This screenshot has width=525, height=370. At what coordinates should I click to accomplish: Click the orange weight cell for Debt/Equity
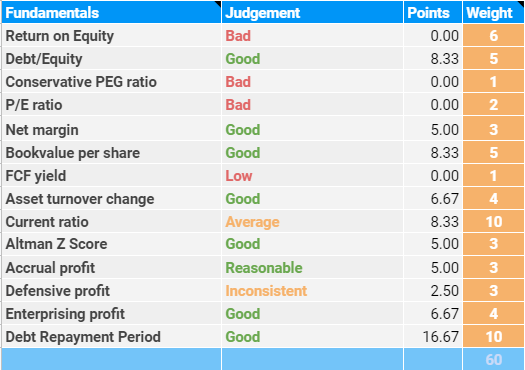[x=493, y=59]
